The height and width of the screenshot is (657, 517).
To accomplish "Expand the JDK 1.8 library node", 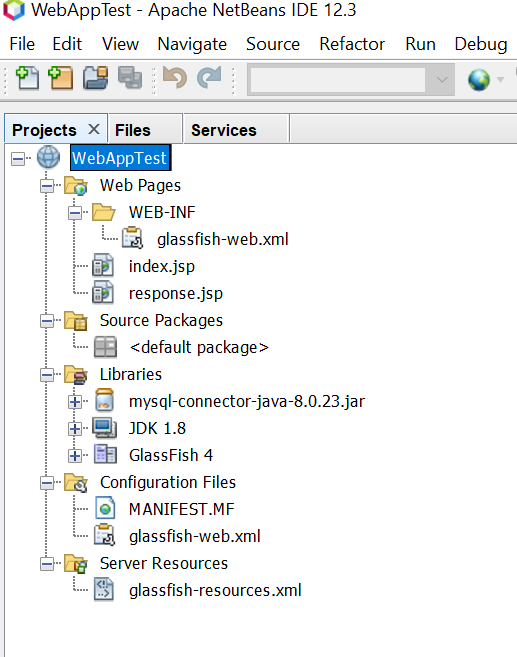I will point(75,429).
